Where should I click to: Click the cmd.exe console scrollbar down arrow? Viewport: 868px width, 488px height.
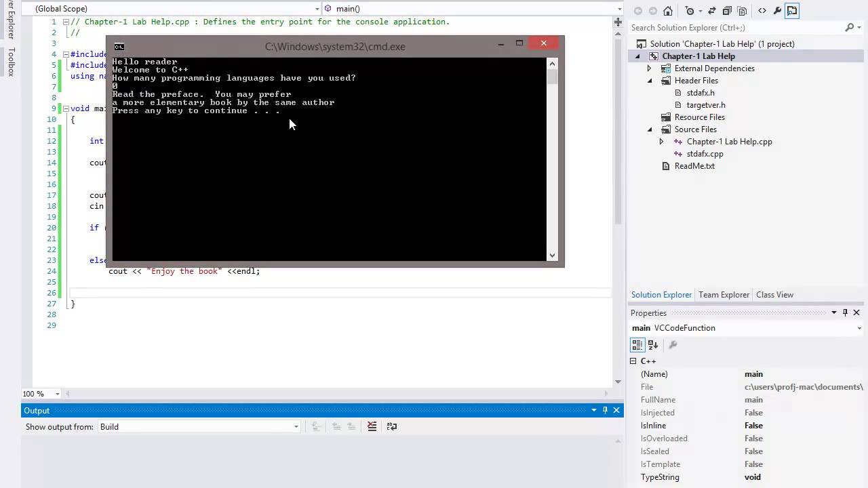(553, 255)
